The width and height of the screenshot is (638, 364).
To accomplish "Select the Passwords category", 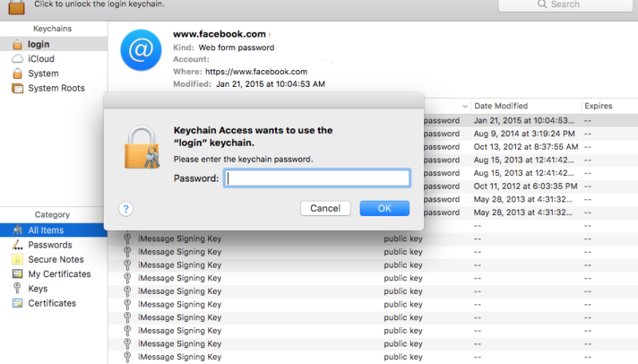I will point(49,245).
